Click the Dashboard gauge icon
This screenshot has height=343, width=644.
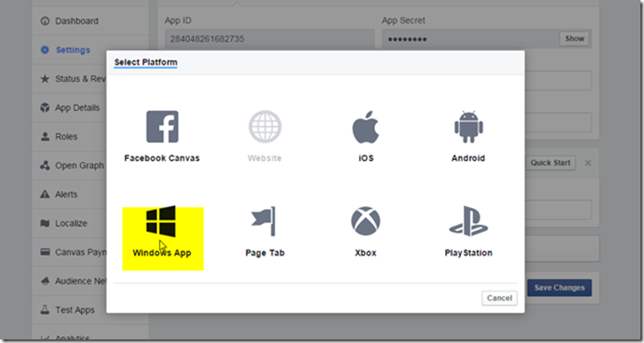(44, 21)
